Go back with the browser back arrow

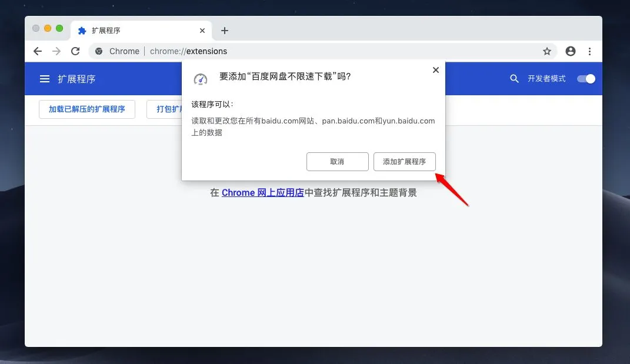point(38,51)
